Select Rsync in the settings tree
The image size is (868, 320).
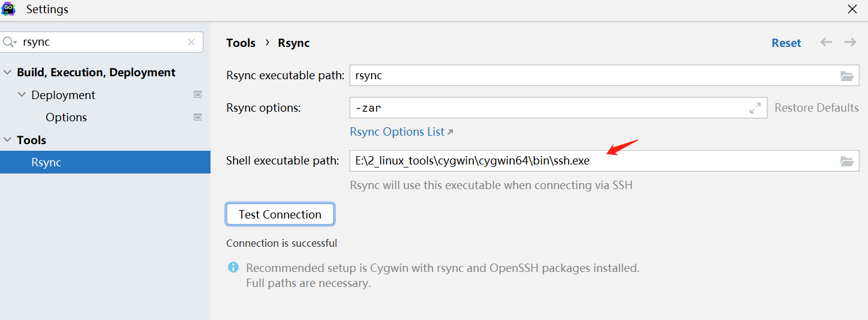tap(105, 162)
